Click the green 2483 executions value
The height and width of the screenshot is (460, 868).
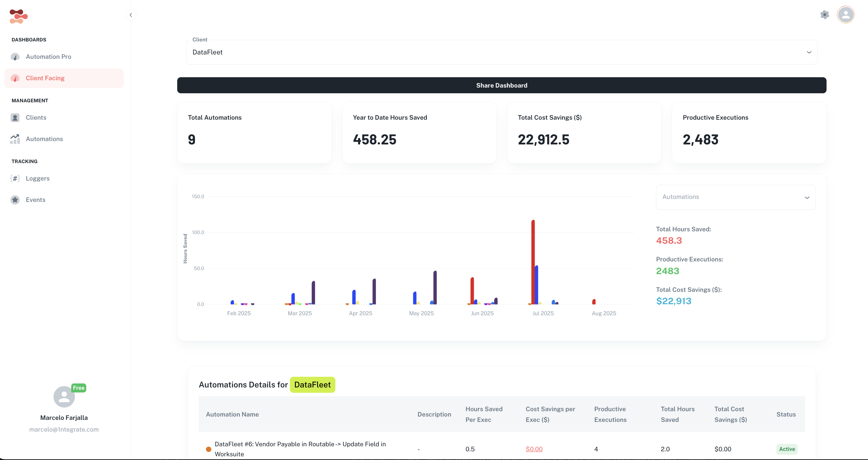tap(667, 271)
